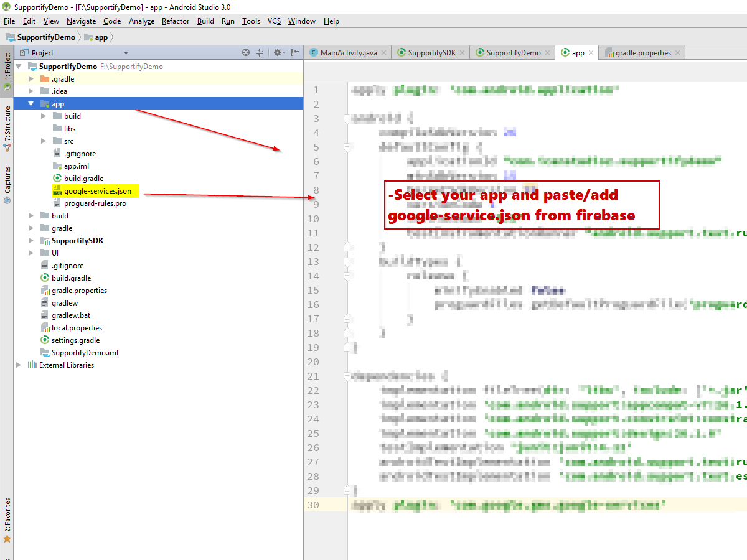Expand External Libraries node
Screen dimensions: 747x560
pyautogui.click(x=18, y=365)
